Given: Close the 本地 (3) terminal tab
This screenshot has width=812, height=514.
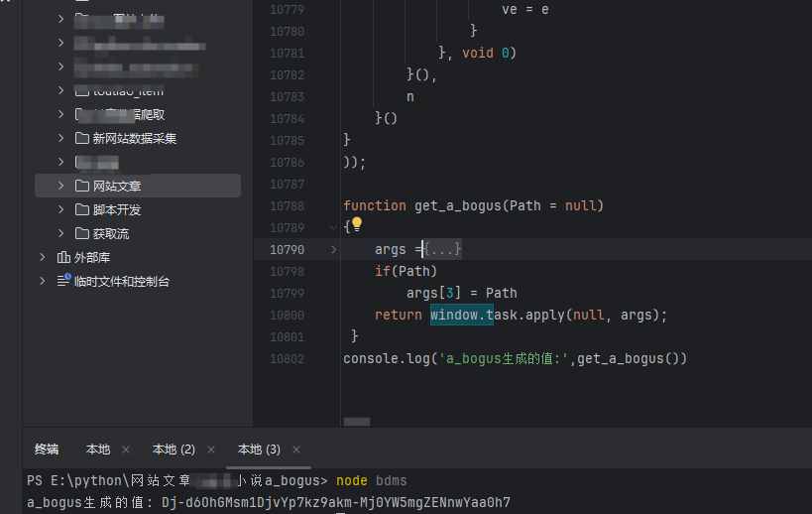Looking at the screenshot, I should tap(296, 450).
